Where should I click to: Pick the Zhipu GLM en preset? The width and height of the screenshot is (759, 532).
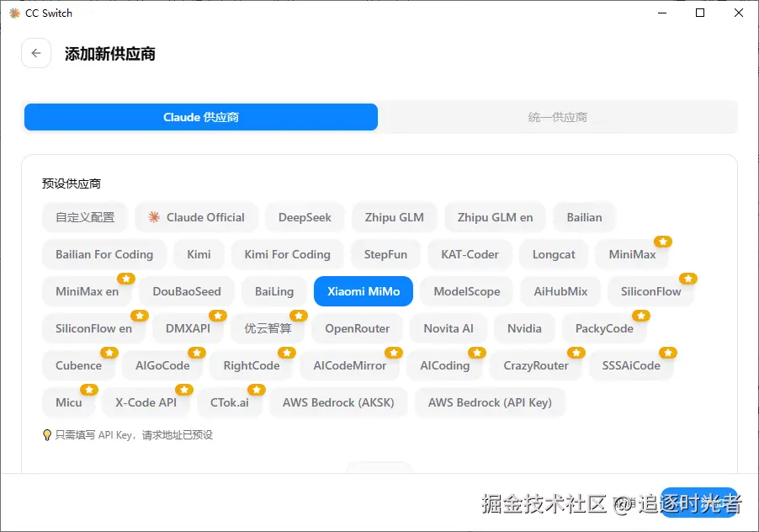click(x=495, y=217)
